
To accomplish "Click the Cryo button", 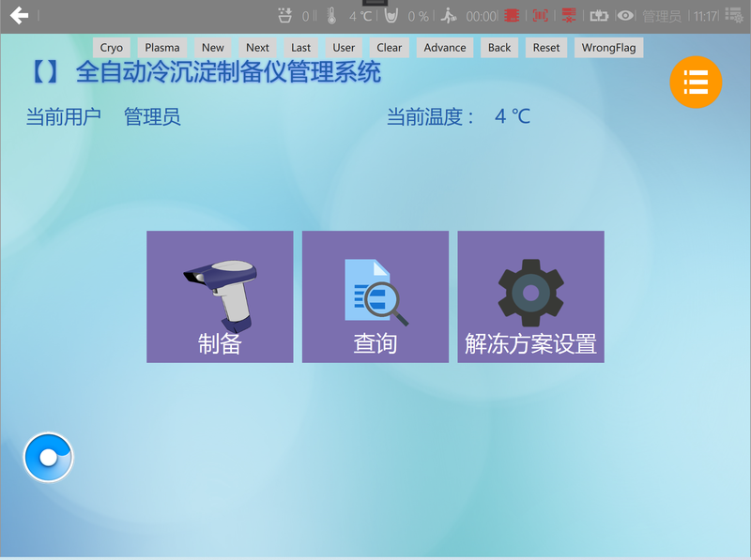I will (111, 48).
